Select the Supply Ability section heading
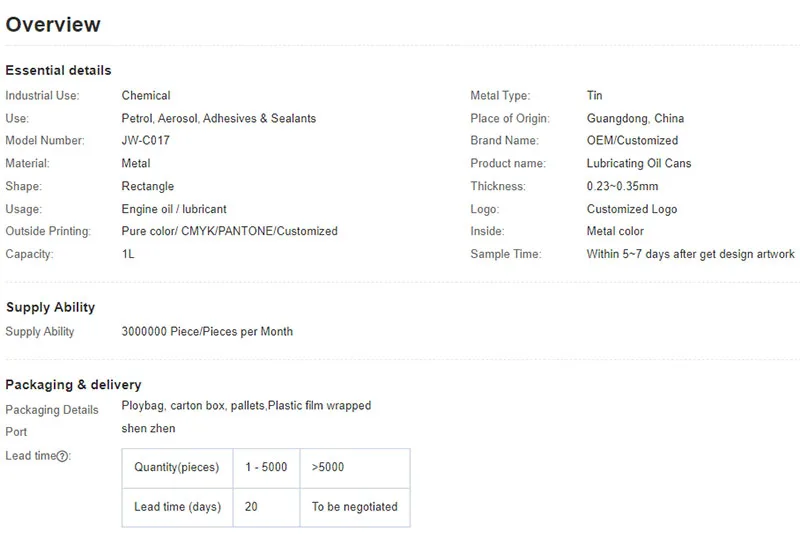800x538 pixels. coord(50,307)
